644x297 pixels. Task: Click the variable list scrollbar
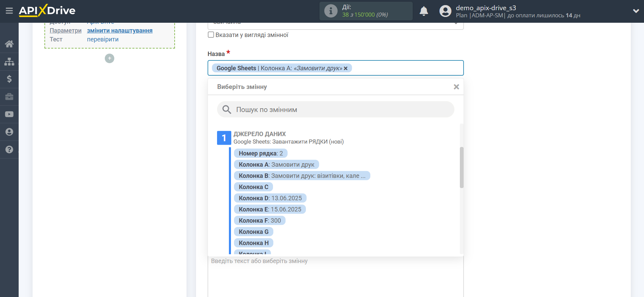462,167
